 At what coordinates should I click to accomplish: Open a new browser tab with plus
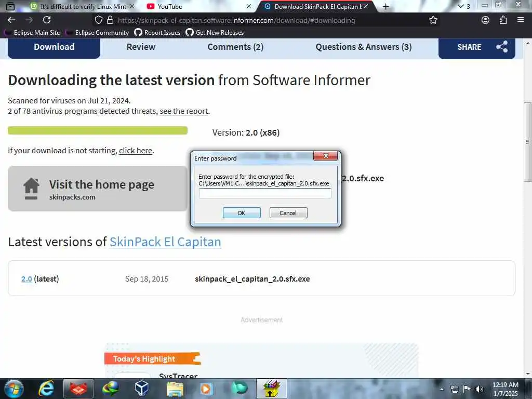click(x=386, y=6)
